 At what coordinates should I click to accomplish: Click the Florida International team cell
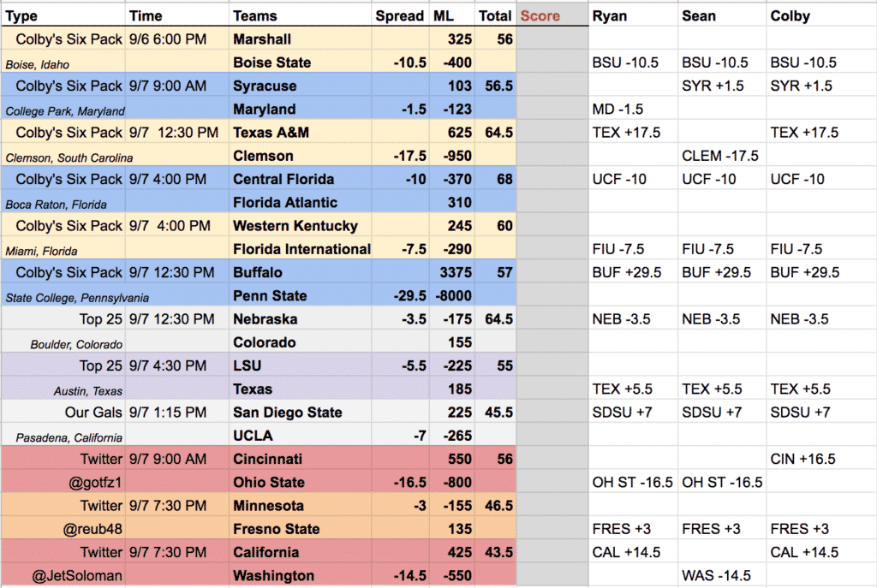point(301,249)
